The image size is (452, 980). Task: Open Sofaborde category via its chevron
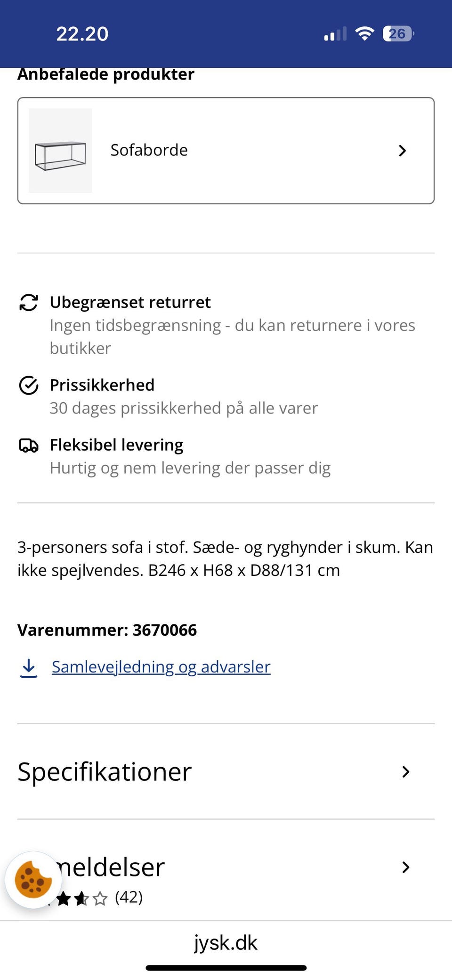[x=402, y=151]
